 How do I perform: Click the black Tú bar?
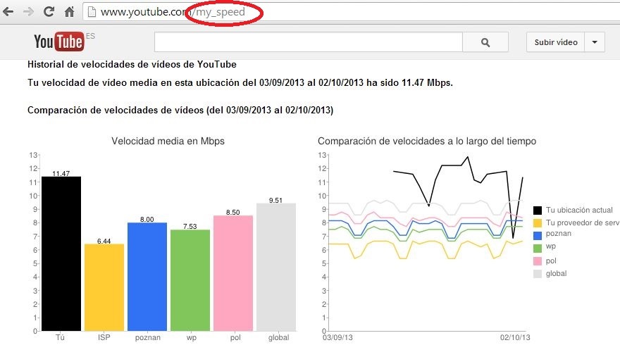pos(61,253)
